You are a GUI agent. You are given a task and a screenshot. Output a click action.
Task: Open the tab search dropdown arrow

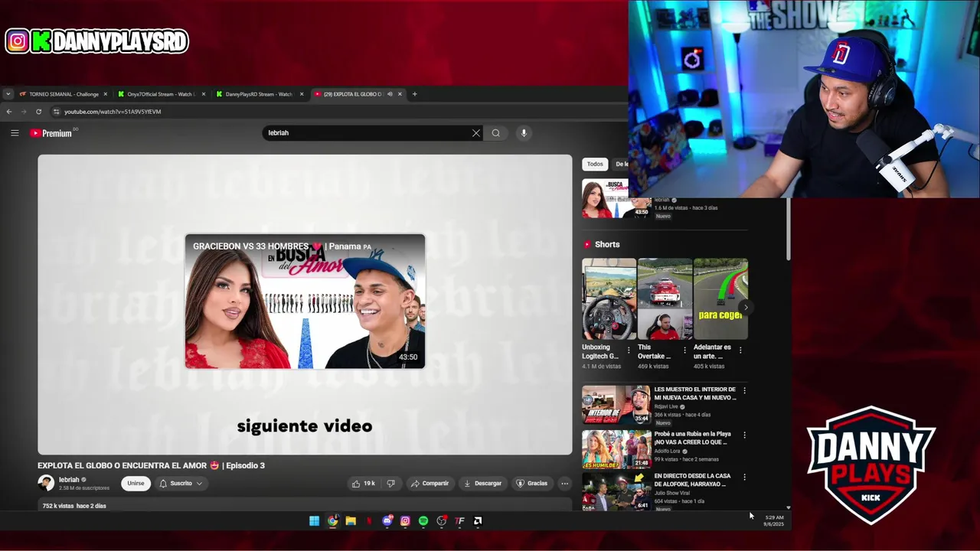8,94
